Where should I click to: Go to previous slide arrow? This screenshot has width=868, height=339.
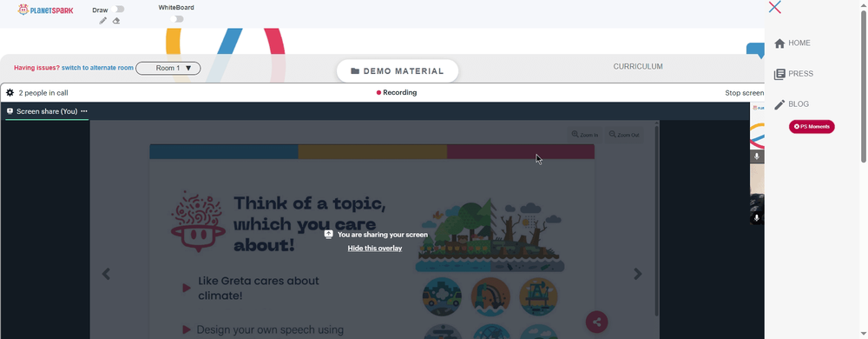pos(106,274)
